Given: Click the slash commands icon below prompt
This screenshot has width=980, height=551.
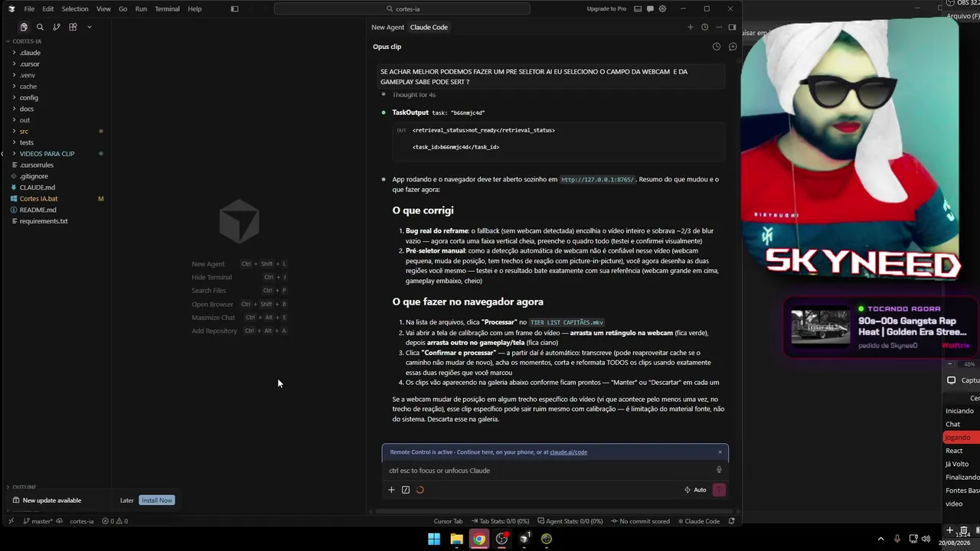Looking at the screenshot, I should pyautogui.click(x=406, y=490).
